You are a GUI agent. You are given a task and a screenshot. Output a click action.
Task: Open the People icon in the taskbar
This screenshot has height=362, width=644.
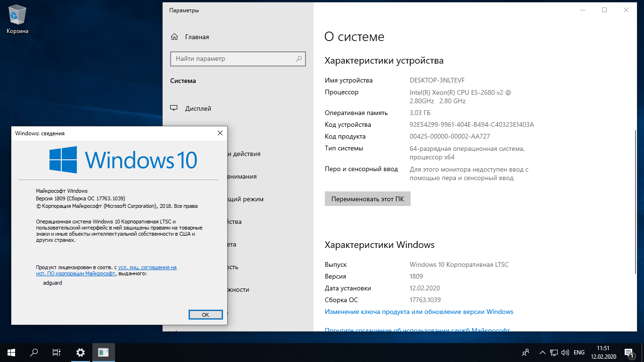point(526,353)
